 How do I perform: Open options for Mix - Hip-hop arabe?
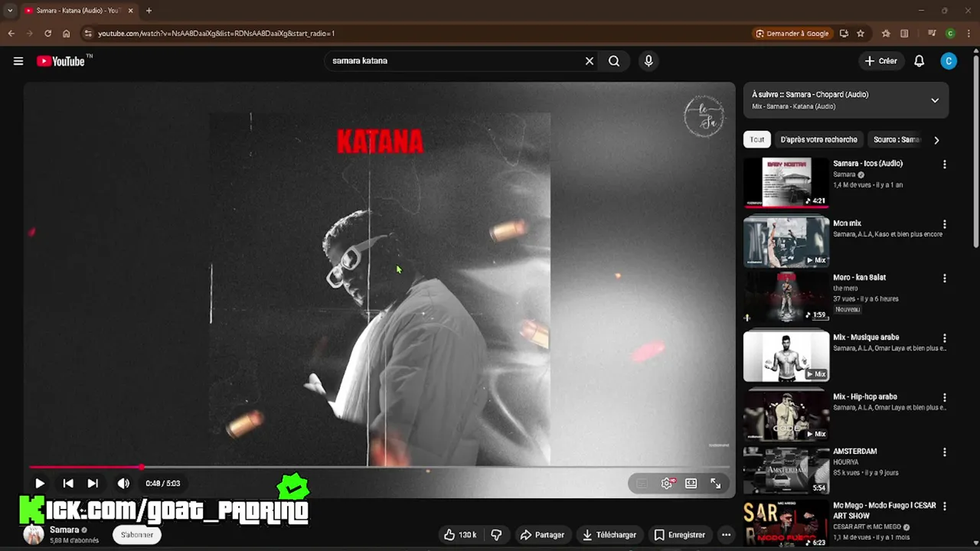tap(945, 398)
